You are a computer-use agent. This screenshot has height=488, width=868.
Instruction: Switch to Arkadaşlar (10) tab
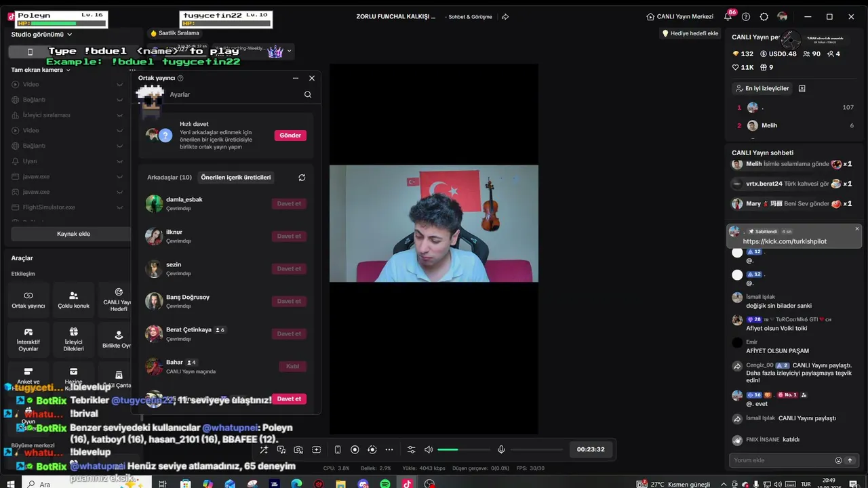pos(170,178)
